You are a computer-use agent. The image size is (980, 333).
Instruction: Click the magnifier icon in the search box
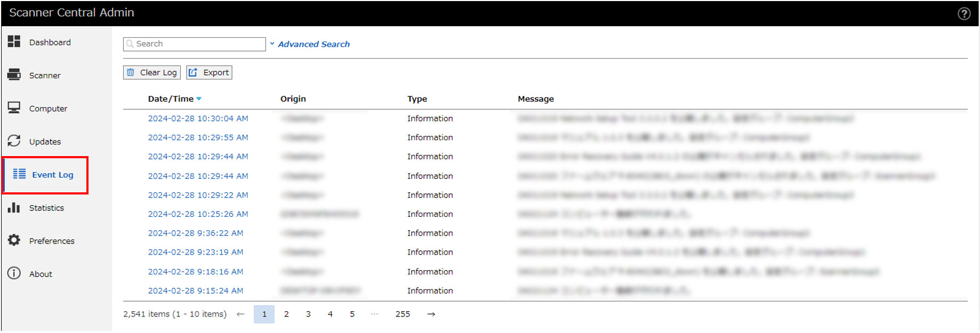130,44
